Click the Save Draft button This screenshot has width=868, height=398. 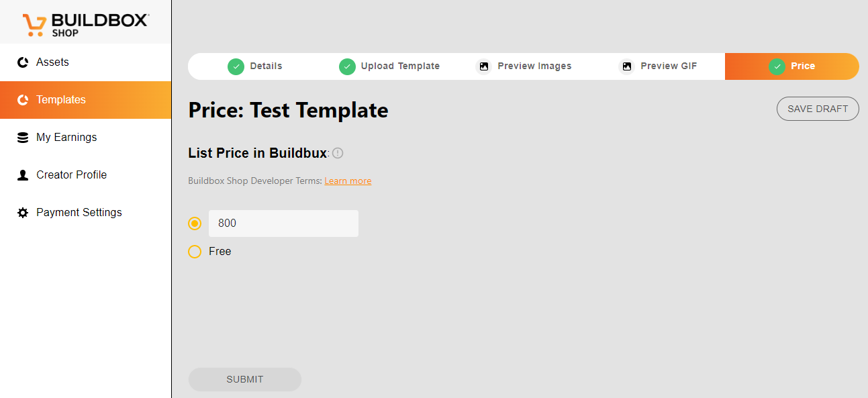click(x=818, y=109)
